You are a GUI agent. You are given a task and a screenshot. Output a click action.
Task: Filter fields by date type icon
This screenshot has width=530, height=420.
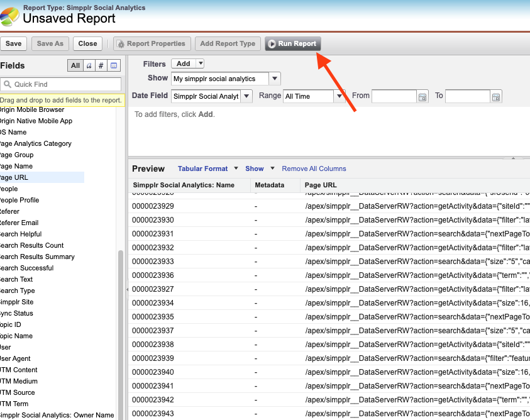pos(114,65)
